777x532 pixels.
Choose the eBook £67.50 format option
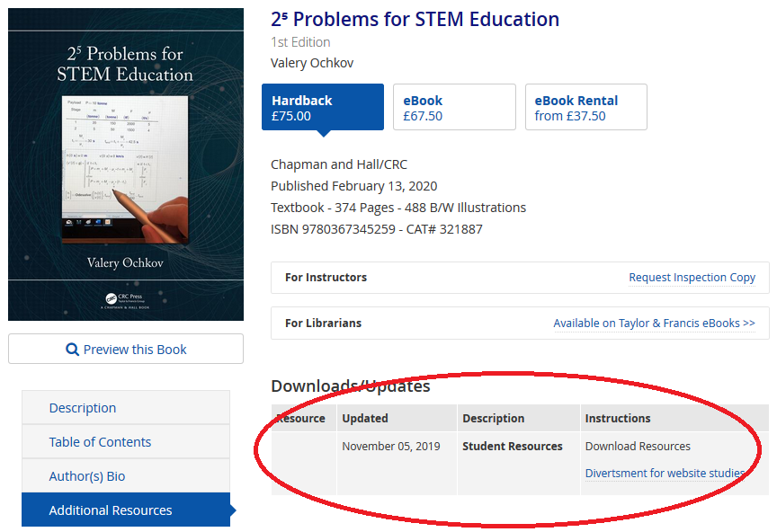(454, 107)
